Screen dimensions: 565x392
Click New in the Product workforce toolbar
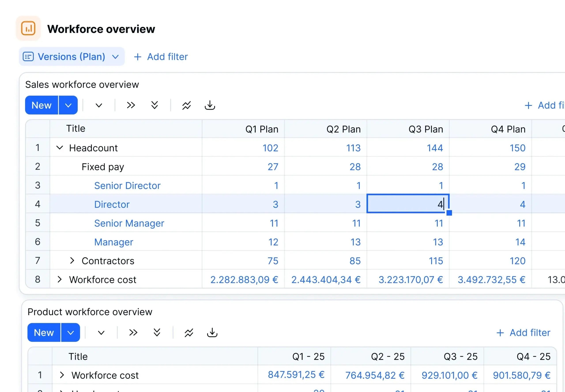pyautogui.click(x=44, y=332)
